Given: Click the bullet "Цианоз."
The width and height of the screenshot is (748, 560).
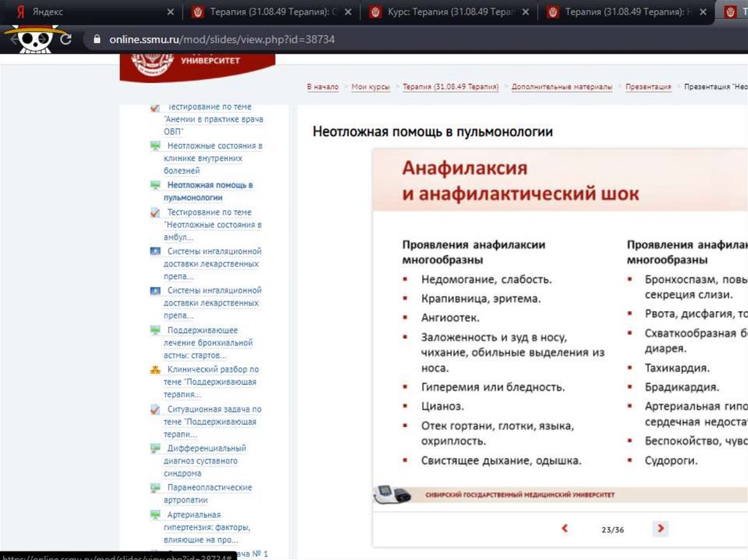Looking at the screenshot, I should point(442,407).
